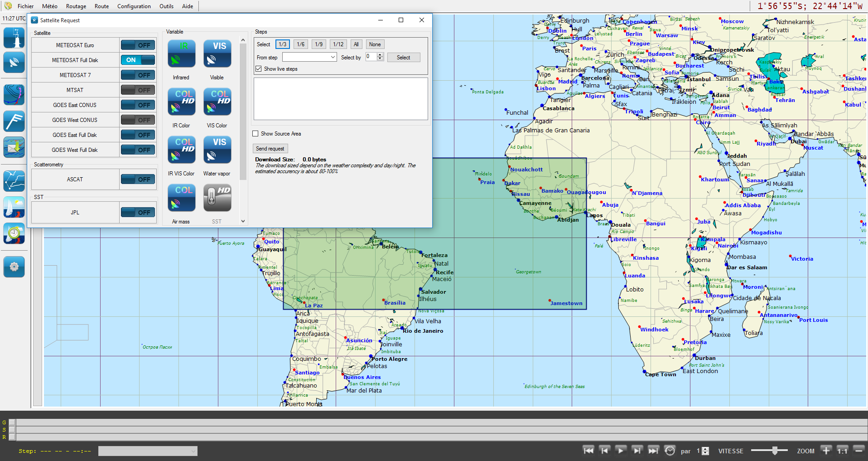Turn off METEOSAT Full Disk toggle
This screenshot has width=868, height=461.
click(138, 60)
